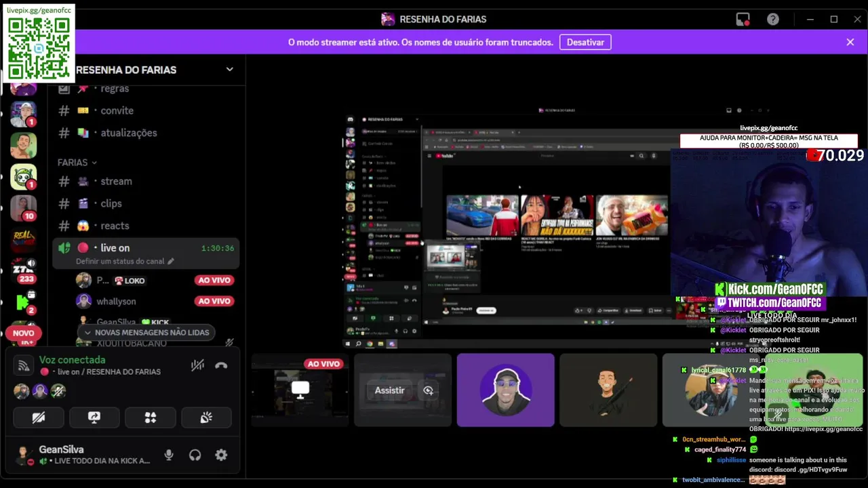Open the voice connection signal info icon
This screenshot has width=868, height=488.
pos(24,365)
